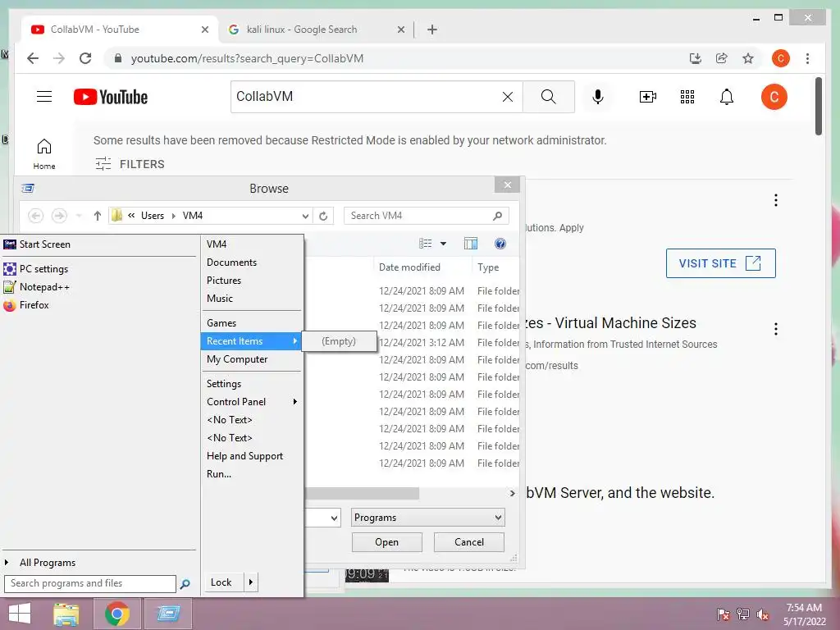840x630 pixels.
Task: Click the YouTube search magnifier button
Action: coord(548,97)
